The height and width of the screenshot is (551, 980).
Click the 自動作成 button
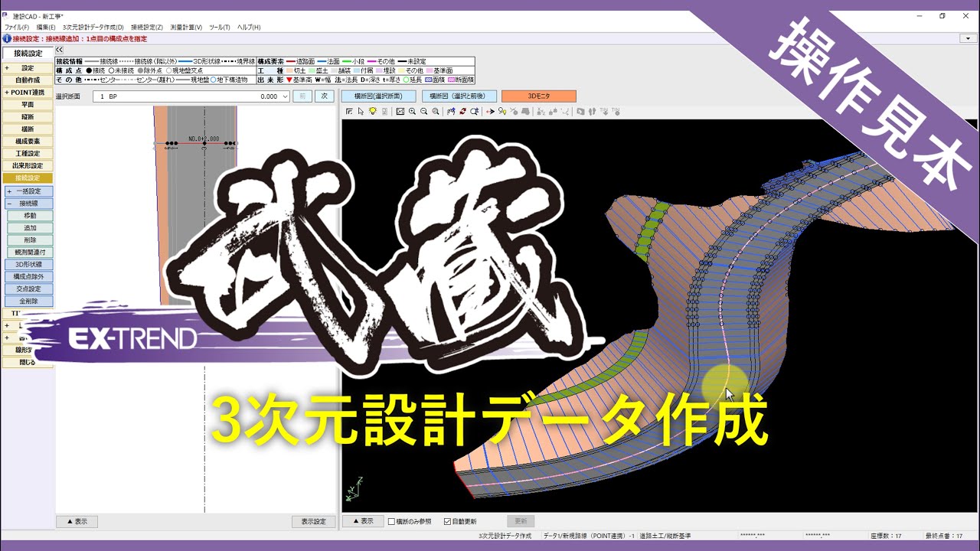click(x=28, y=80)
